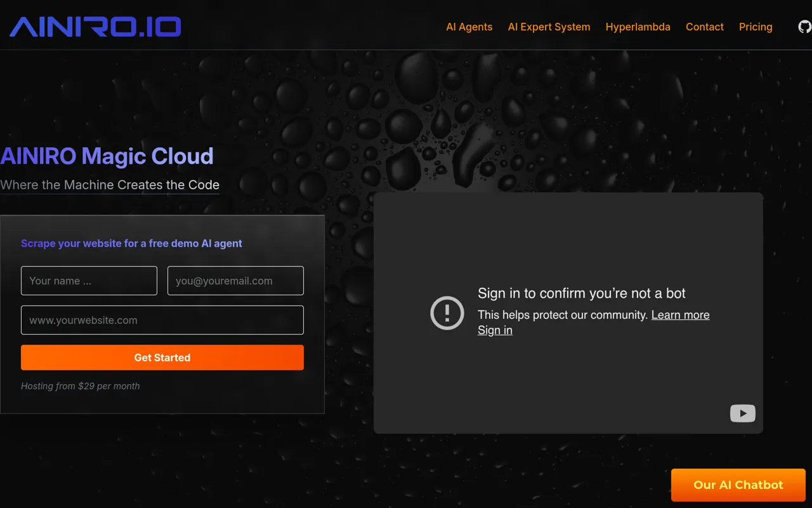Click 'Sign in to confirm you're not a bot' message
Image resolution: width=812 pixels, height=508 pixels.
pyautogui.click(x=582, y=293)
